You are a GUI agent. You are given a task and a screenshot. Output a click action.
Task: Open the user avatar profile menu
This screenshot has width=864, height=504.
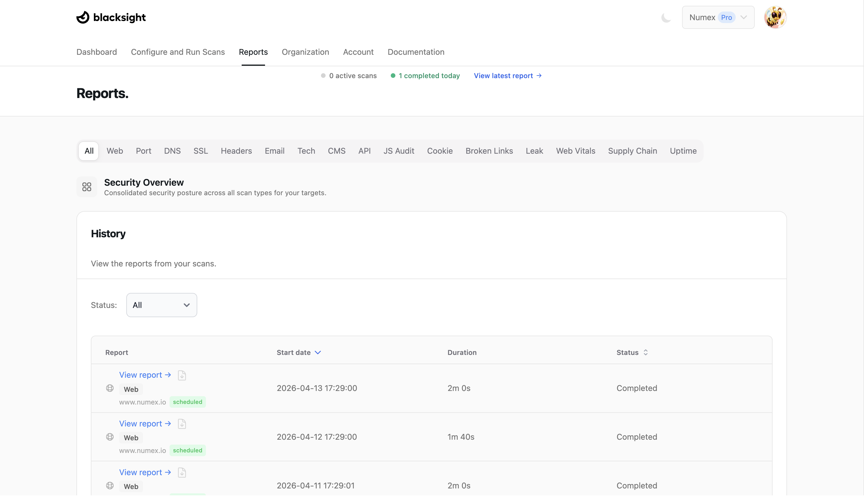click(x=775, y=18)
